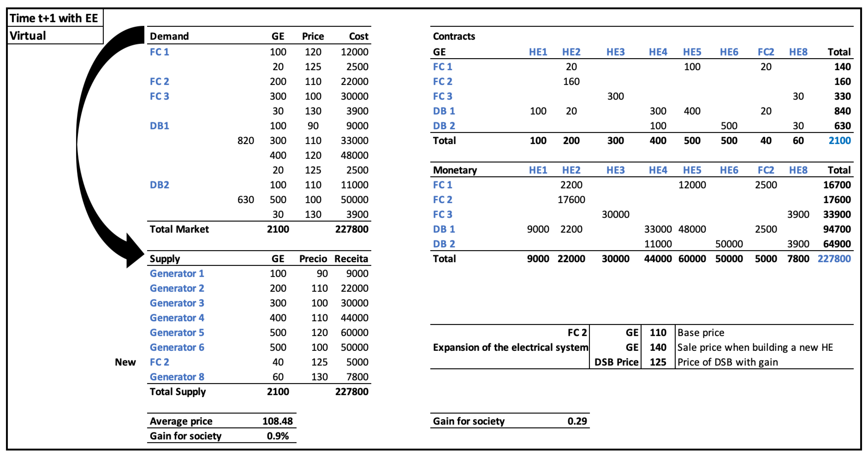Screen dimensions: 868x456
Task: Click the blue 2100 contracts total
Action: [839, 141]
